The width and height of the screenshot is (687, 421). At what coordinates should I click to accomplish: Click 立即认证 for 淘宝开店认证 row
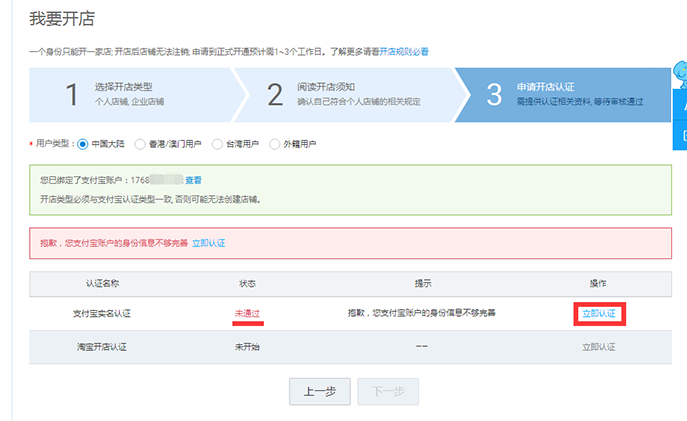pos(599,347)
